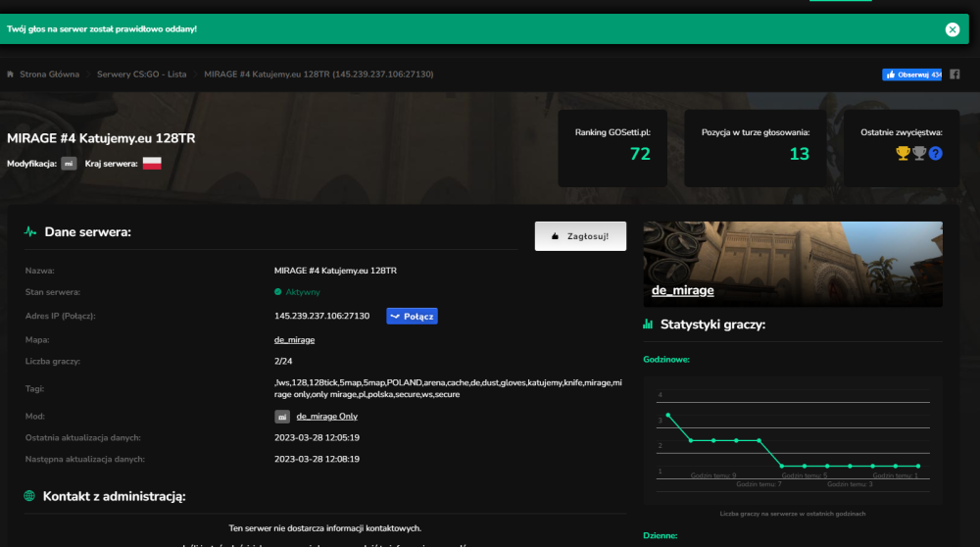The height and width of the screenshot is (547, 980).
Task: Open the de_mirage caption link on the map image
Action: [x=682, y=290]
